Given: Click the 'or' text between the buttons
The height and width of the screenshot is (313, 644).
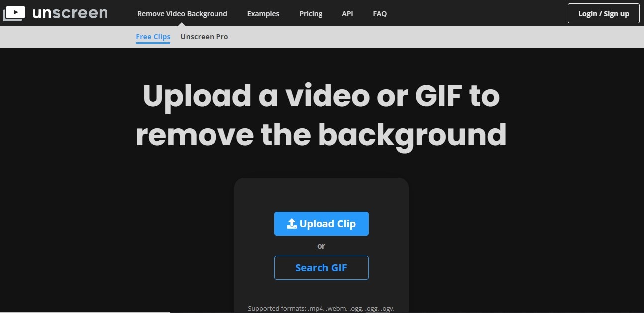Looking at the screenshot, I should (x=321, y=246).
